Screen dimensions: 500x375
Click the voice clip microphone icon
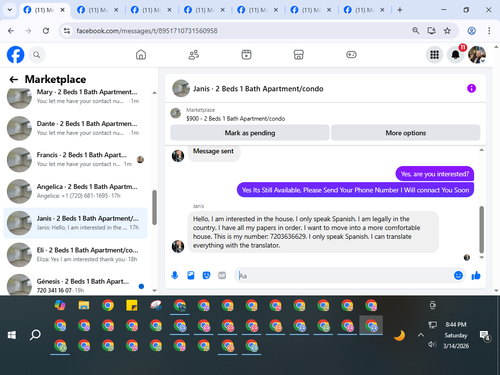tap(175, 275)
